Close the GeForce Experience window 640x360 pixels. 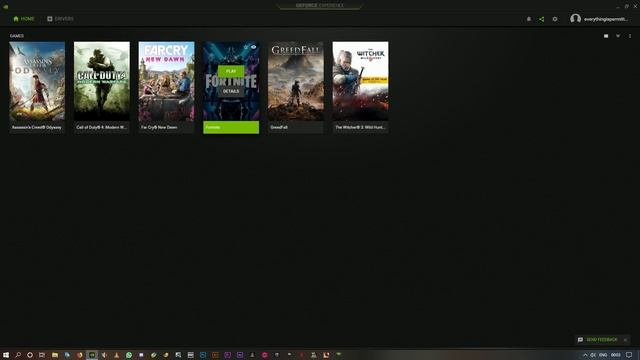pos(635,6)
